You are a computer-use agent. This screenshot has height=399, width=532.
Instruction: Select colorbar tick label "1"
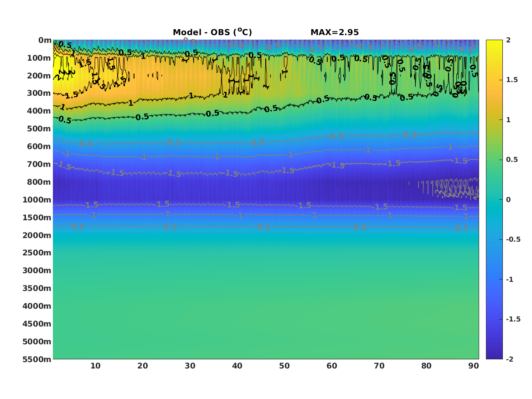tap(508, 120)
